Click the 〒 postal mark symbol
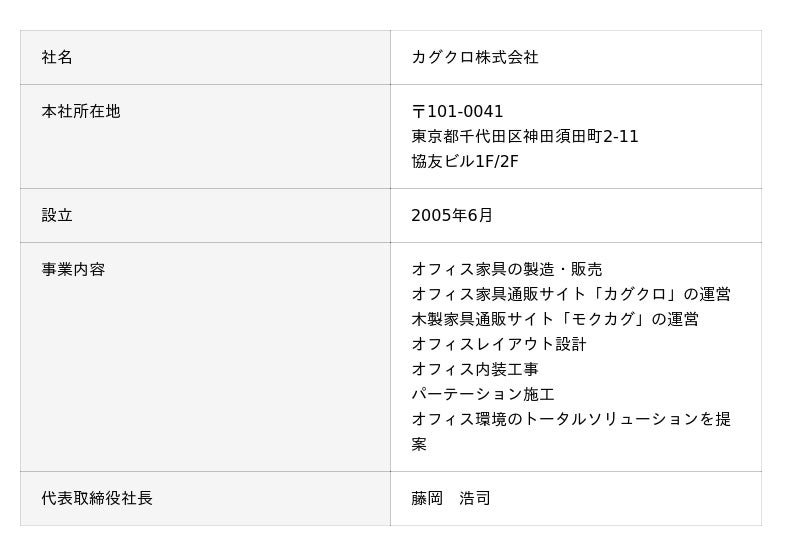 (419, 112)
